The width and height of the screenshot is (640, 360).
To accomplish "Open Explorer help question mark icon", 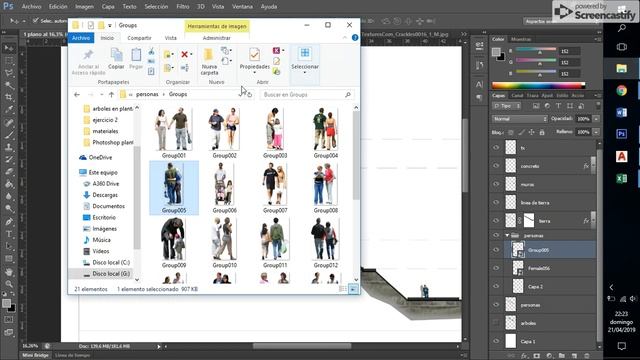I will point(355,38).
